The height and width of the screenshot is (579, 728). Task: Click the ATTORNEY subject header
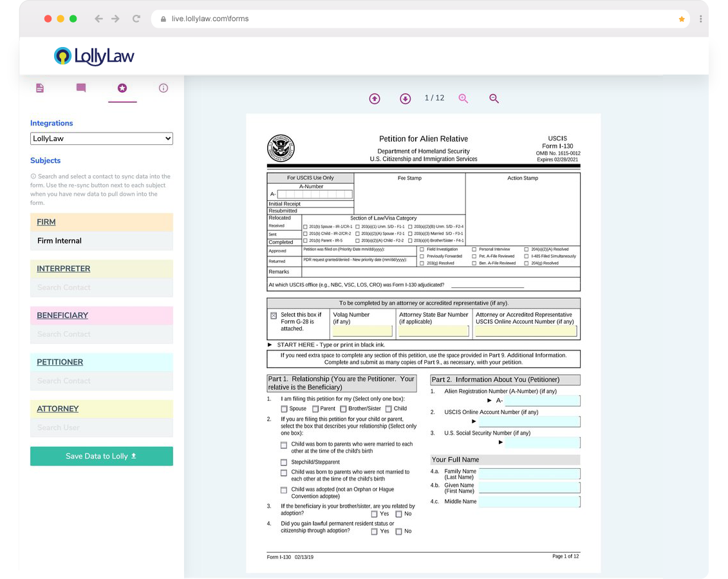102,409
